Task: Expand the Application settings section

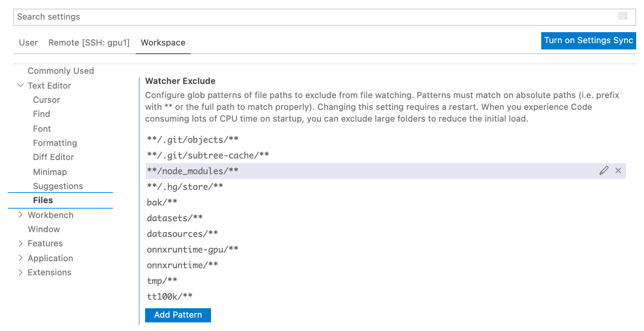Action: coord(21,258)
